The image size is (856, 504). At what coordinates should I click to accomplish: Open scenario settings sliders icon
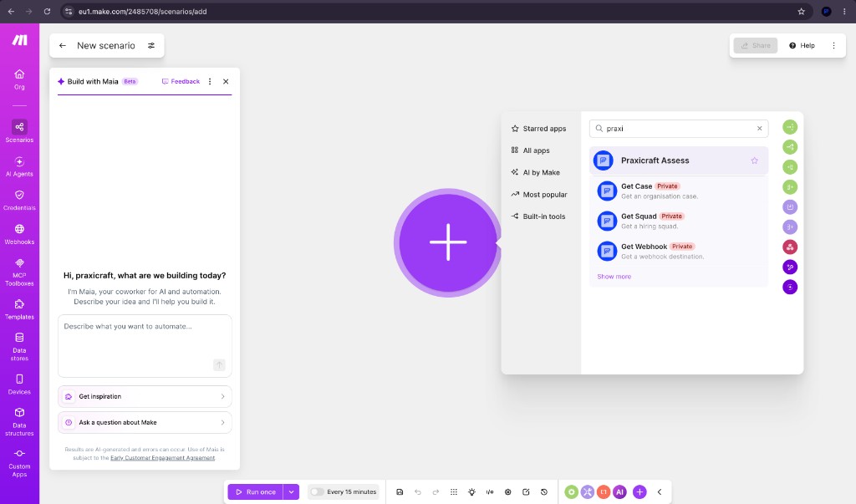151,46
